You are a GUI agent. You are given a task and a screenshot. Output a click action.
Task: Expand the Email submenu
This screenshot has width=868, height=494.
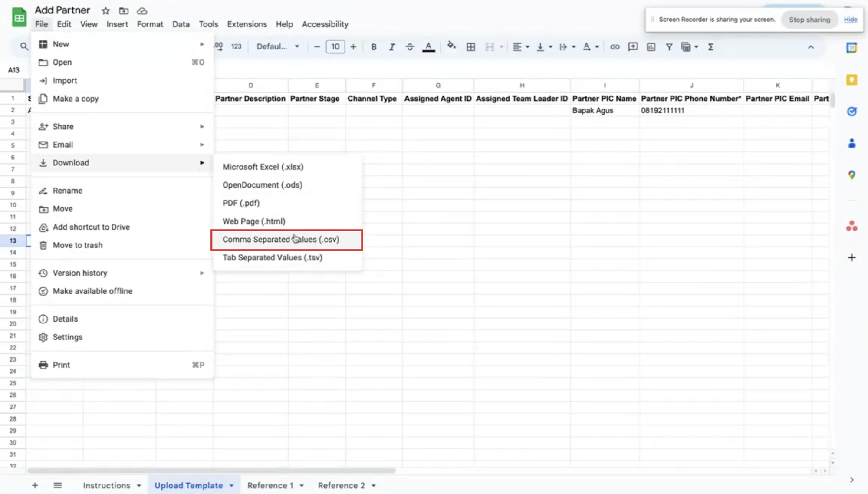tap(122, 145)
